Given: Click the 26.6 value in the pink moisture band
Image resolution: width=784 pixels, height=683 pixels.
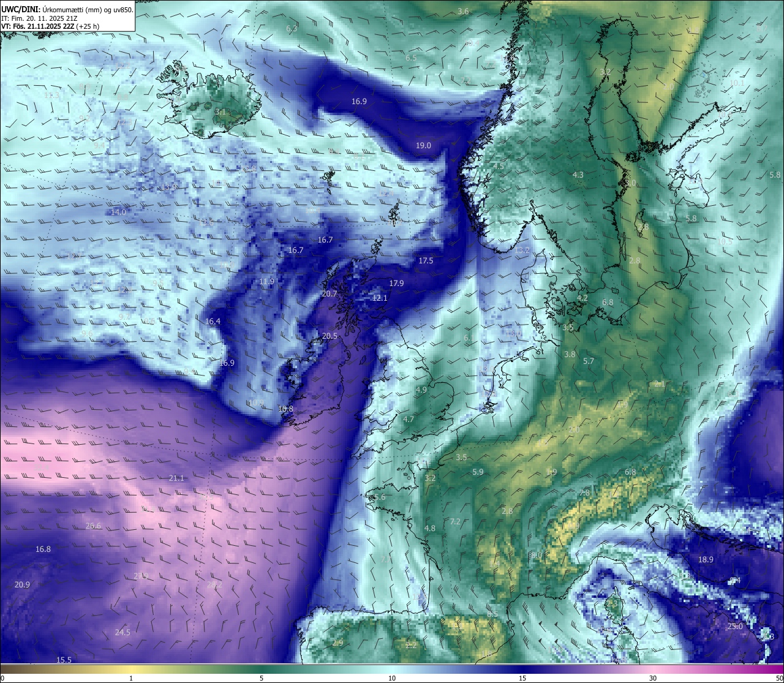Looking at the screenshot, I should click(93, 526).
